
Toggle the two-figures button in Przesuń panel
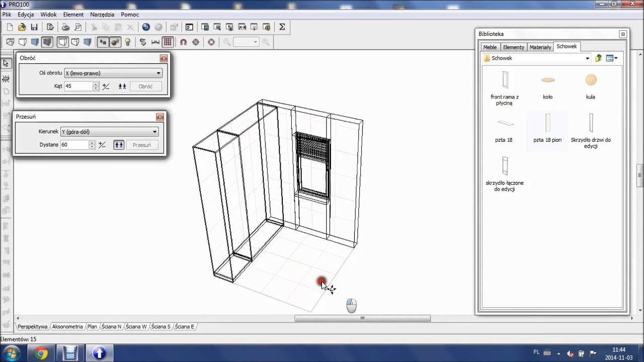click(x=119, y=145)
